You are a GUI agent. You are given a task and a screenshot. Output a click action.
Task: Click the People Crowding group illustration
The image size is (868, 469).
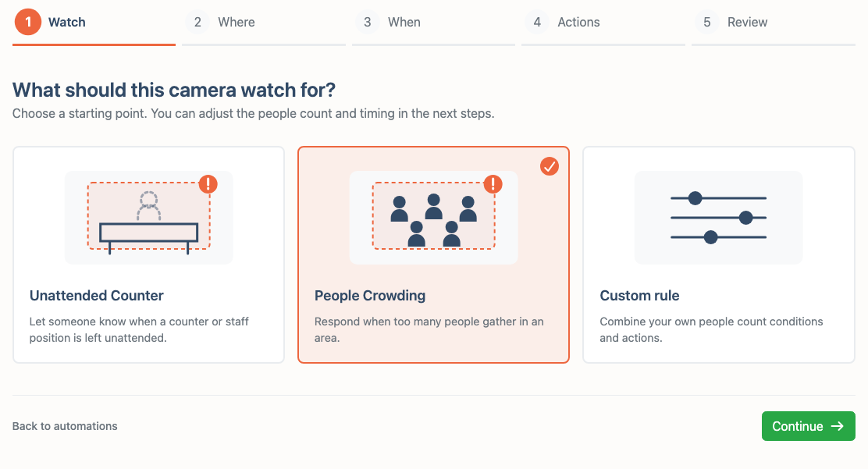pos(433,218)
